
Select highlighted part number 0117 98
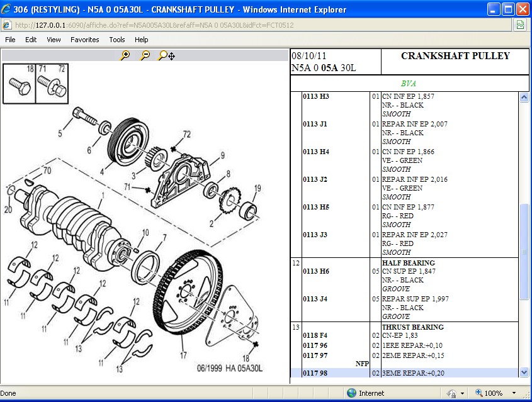(315, 373)
